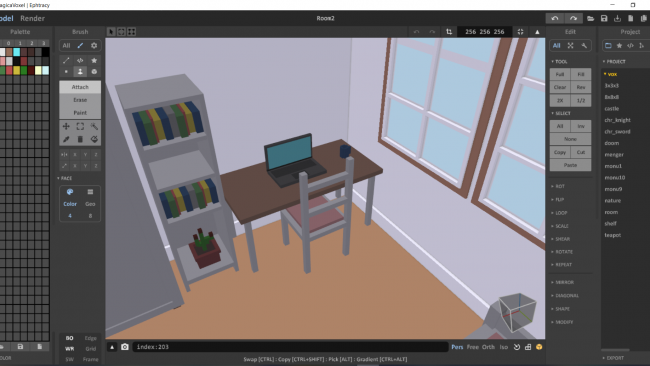Image resolution: width=650 pixels, height=366 pixels.
Task: Expand the SCALE section
Action: pos(560,226)
